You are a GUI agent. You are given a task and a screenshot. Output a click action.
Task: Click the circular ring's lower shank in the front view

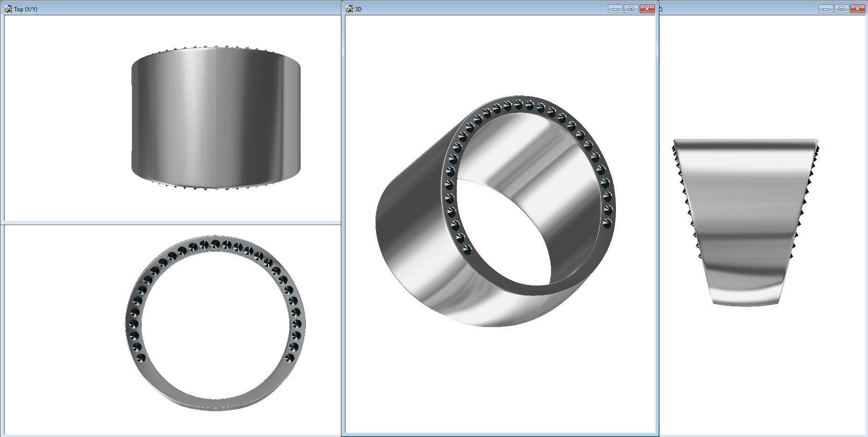pos(216,402)
